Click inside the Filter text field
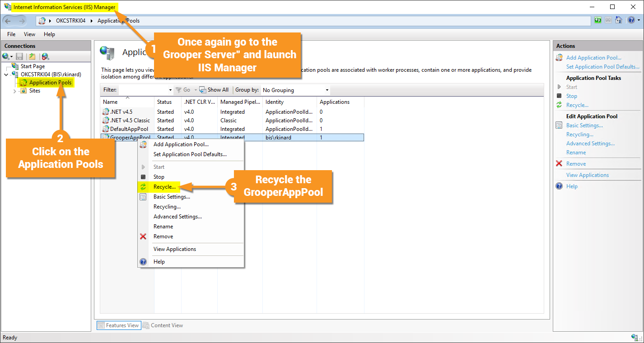 (143, 90)
